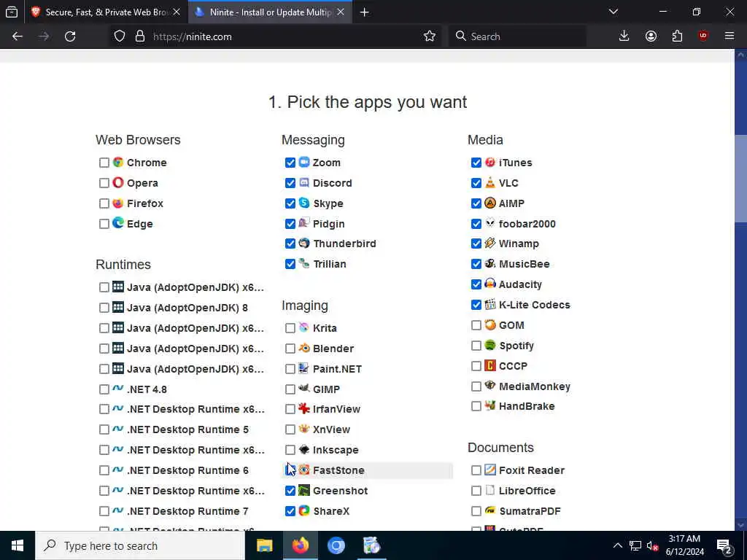Click the MusicBee label
747x560 pixels.
pyautogui.click(x=524, y=264)
